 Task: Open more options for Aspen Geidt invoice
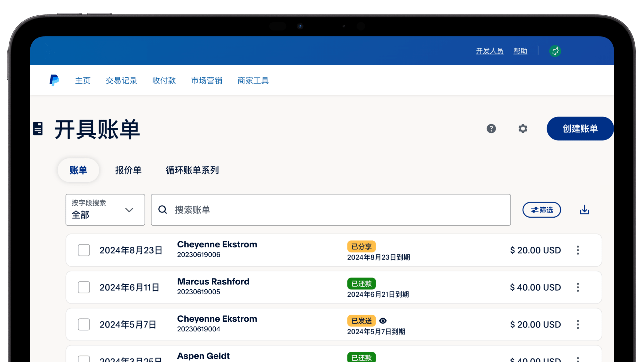(x=578, y=359)
